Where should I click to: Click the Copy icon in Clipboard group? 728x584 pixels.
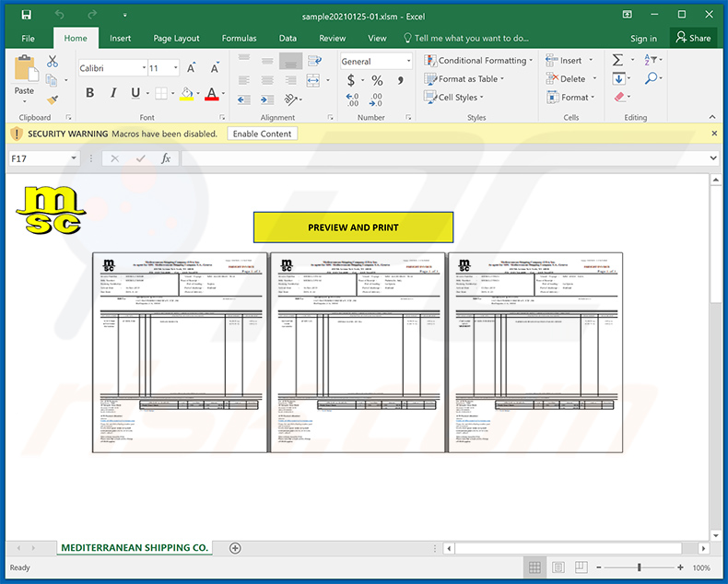pyautogui.click(x=52, y=80)
